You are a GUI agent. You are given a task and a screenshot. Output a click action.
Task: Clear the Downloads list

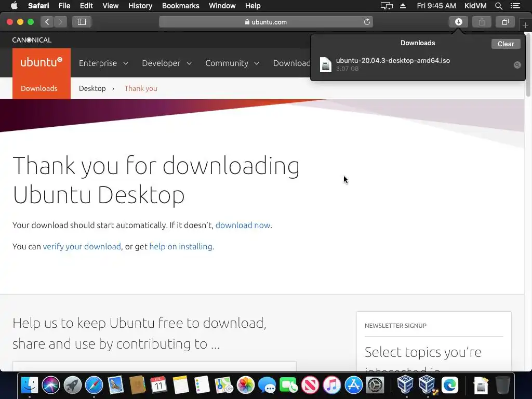pos(506,44)
